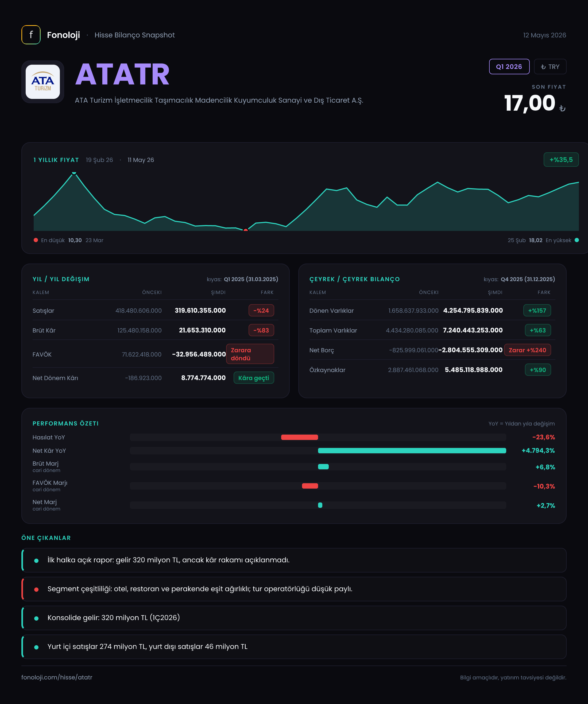Open the fonoloji.com/hisse/atatr link
Screen dimensions: 588x704
click(57, 677)
